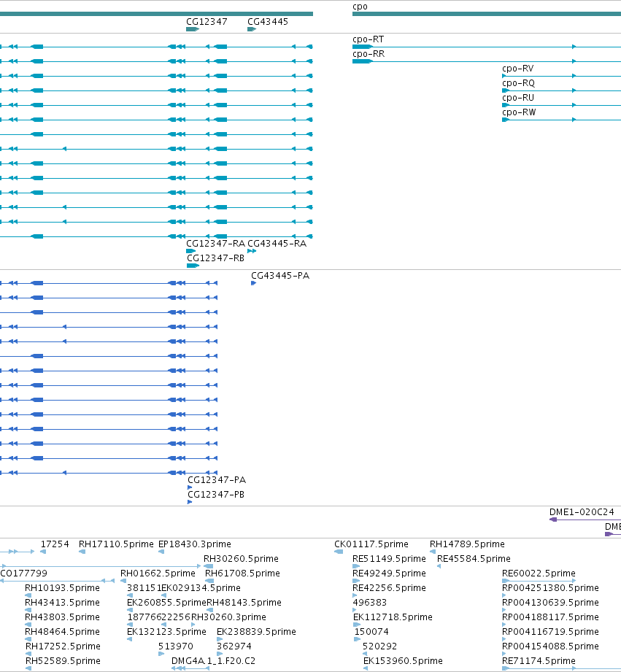Click the cpo-RW transcript label

[x=519, y=112]
